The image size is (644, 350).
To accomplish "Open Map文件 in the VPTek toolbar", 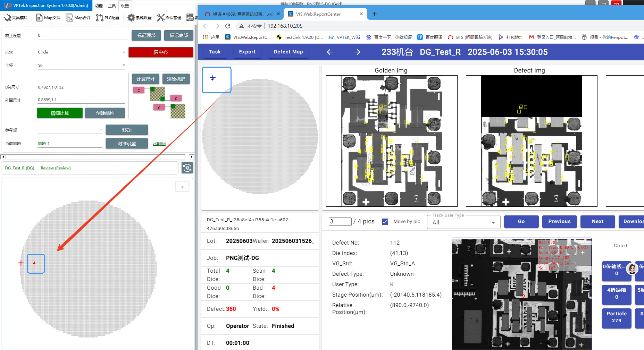I will pyautogui.click(x=48, y=18).
